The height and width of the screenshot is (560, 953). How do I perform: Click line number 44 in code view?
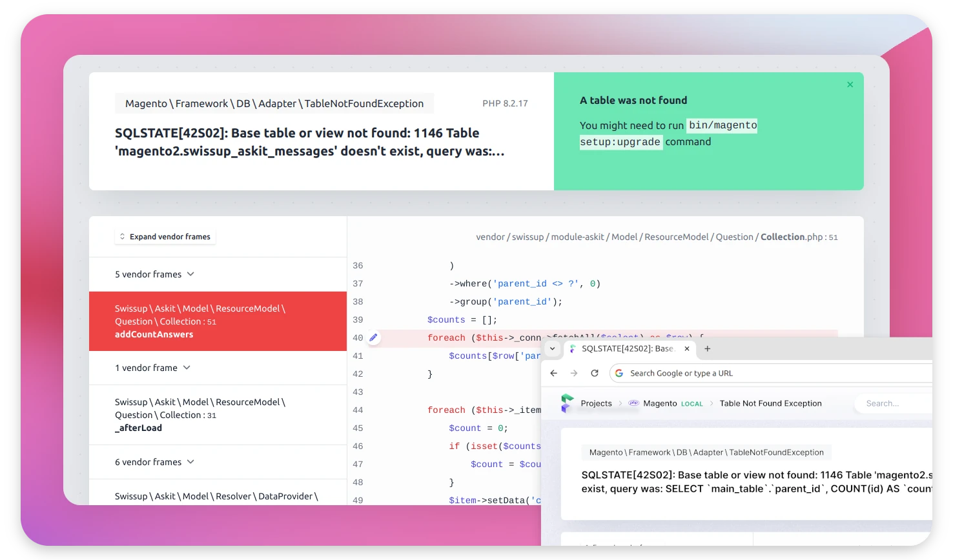point(358,410)
